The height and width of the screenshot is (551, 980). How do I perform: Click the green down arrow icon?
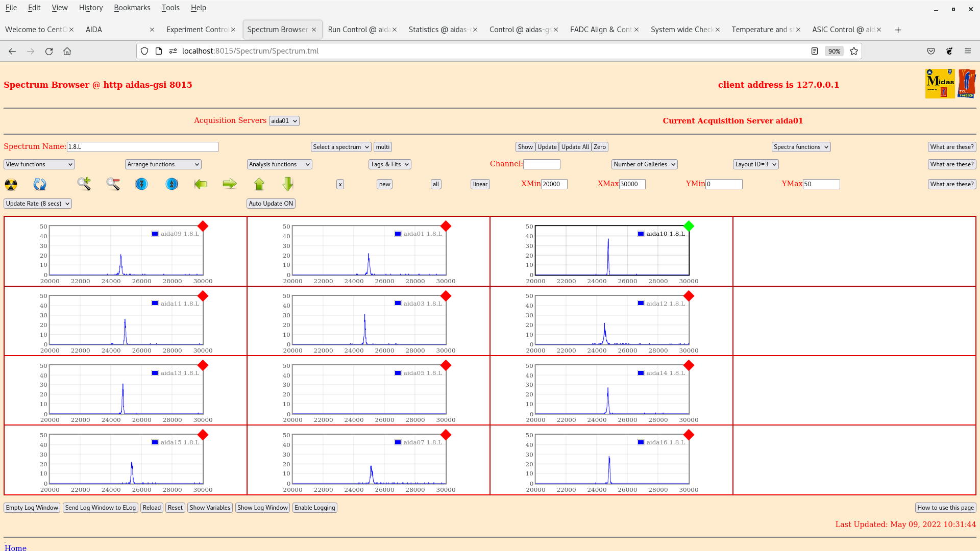coord(288,184)
